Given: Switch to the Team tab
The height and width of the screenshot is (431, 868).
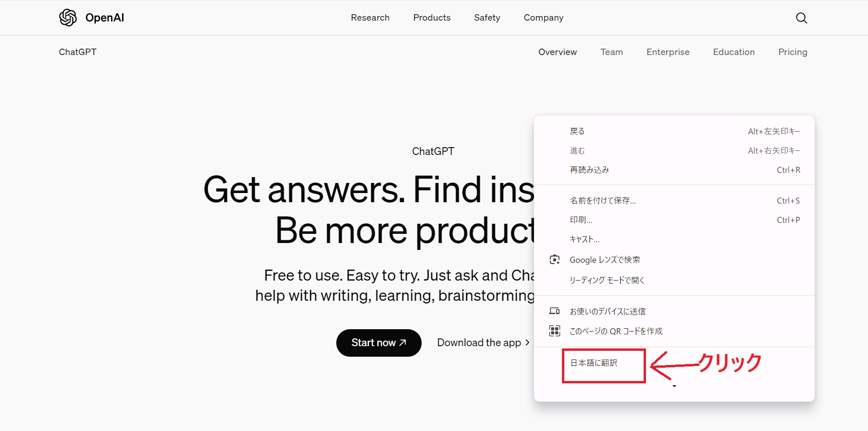Looking at the screenshot, I should coord(612,52).
